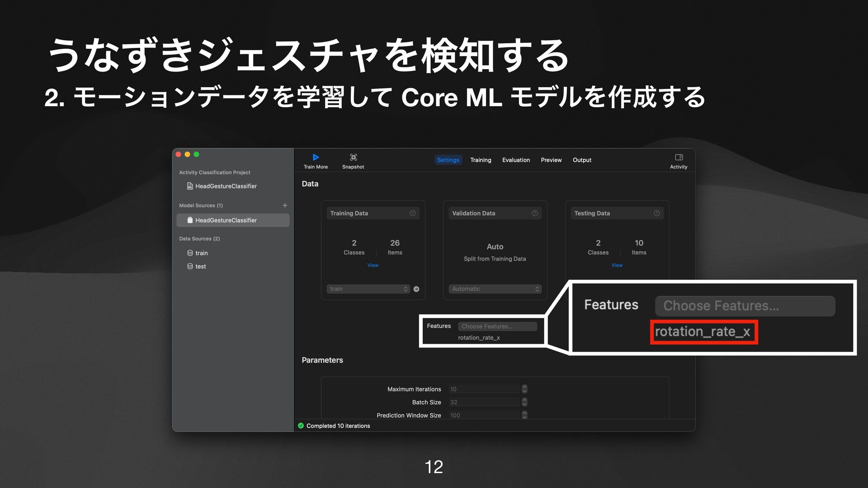868x488 pixels.
Task: Click the plus icon beside Model Sources
Action: click(x=285, y=206)
